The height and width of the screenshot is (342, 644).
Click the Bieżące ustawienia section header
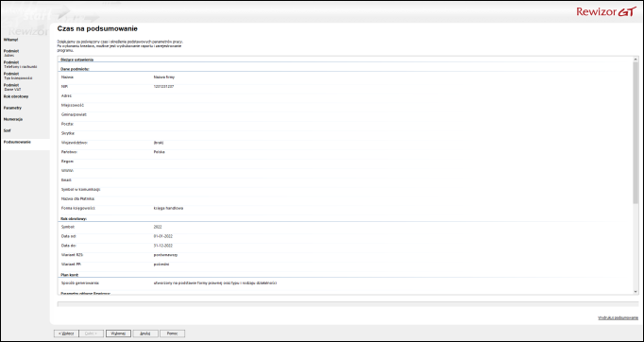76,60
